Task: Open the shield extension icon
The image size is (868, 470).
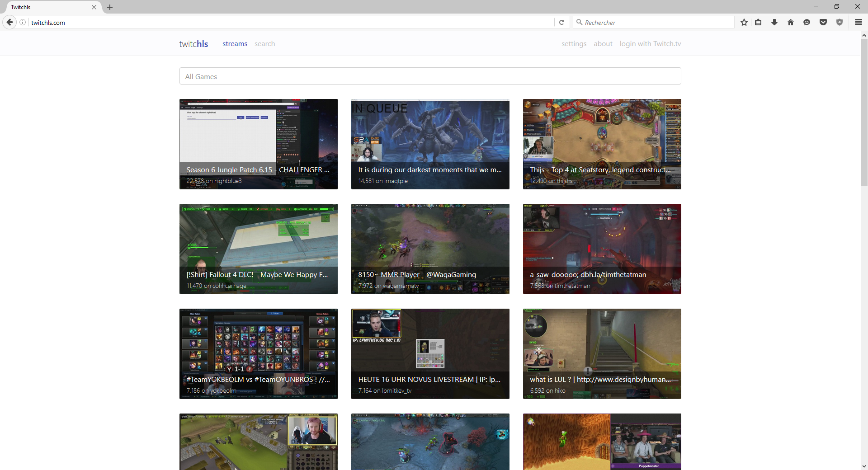Action: click(x=840, y=22)
